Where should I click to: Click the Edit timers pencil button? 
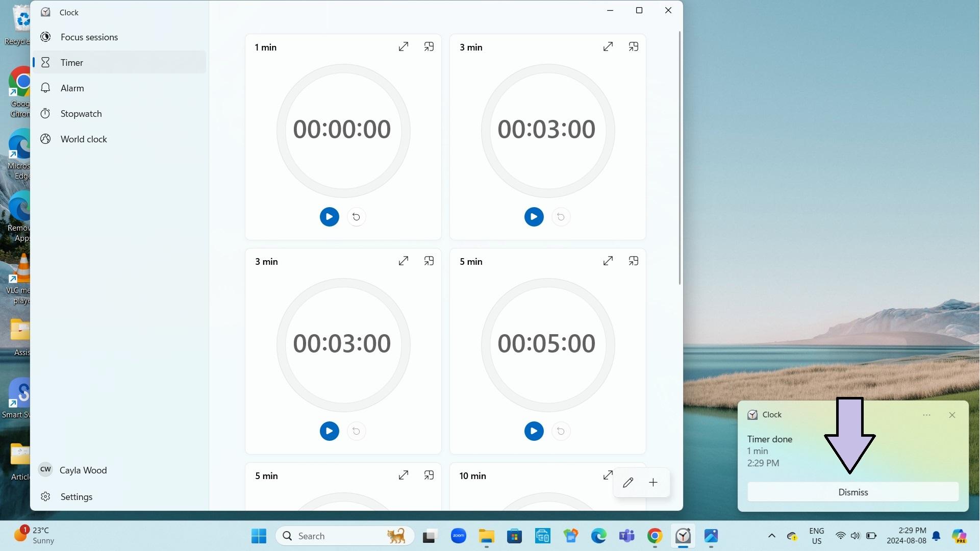628,483
